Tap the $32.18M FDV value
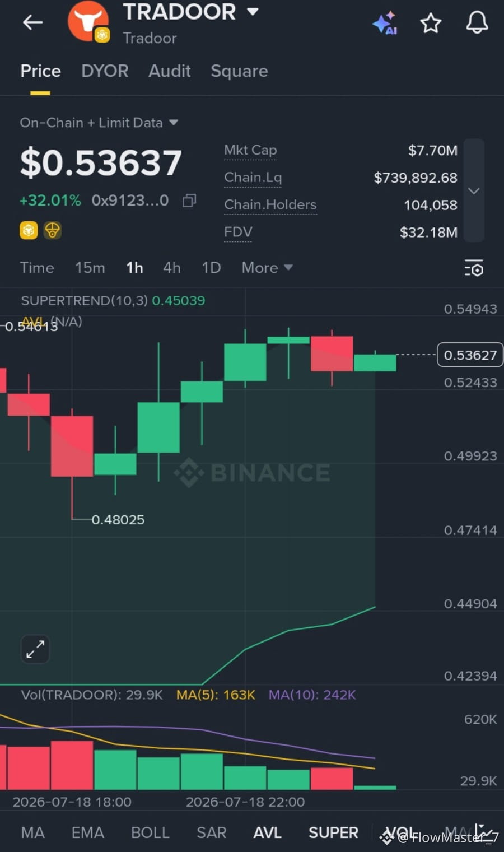Screen dimensions: 504x852 click(428, 232)
